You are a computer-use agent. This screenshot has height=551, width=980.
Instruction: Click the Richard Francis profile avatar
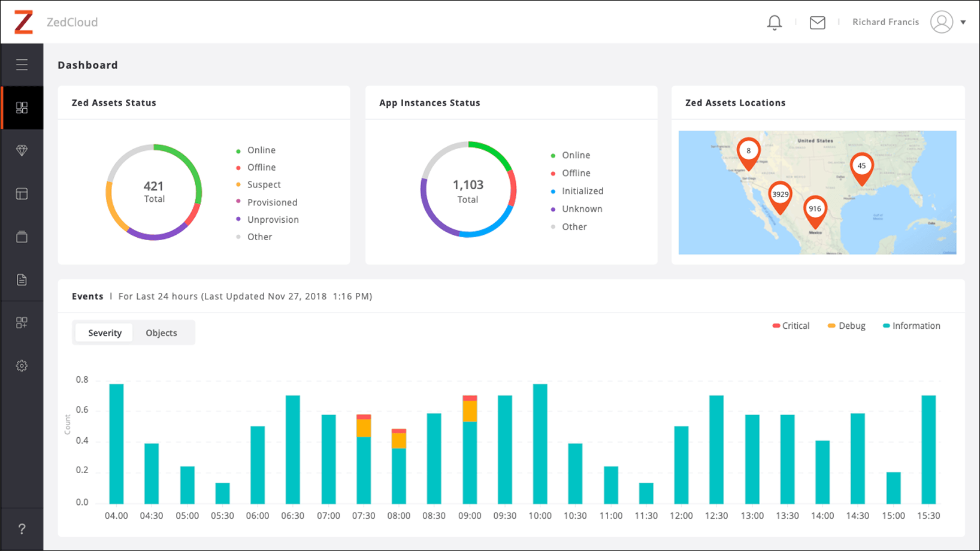coord(941,22)
